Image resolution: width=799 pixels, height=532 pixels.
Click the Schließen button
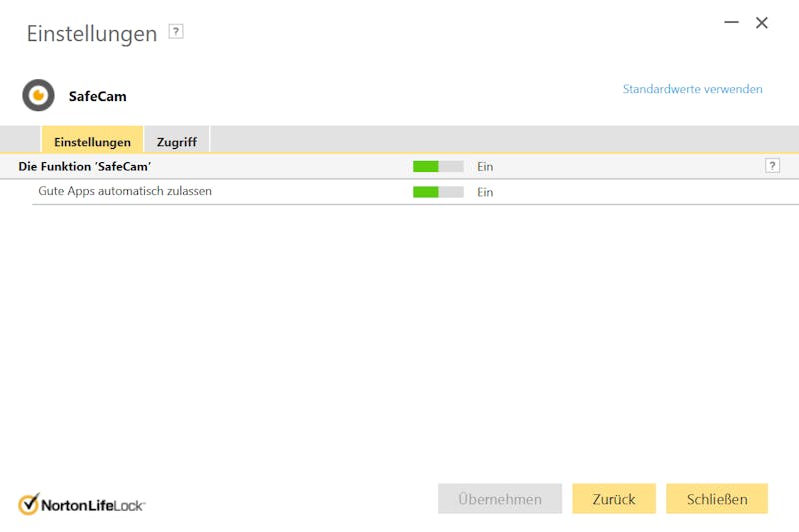[717, 499]
